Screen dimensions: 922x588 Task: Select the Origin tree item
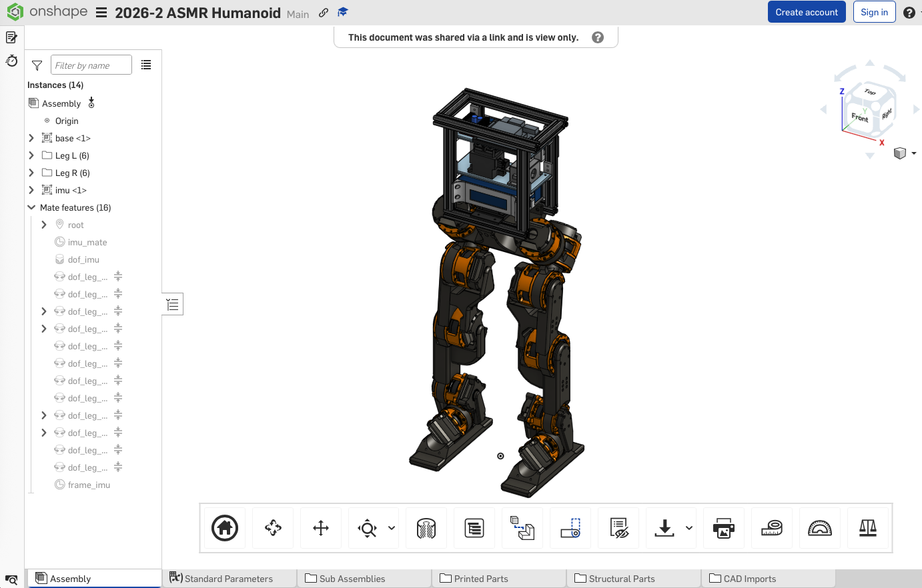67,121
